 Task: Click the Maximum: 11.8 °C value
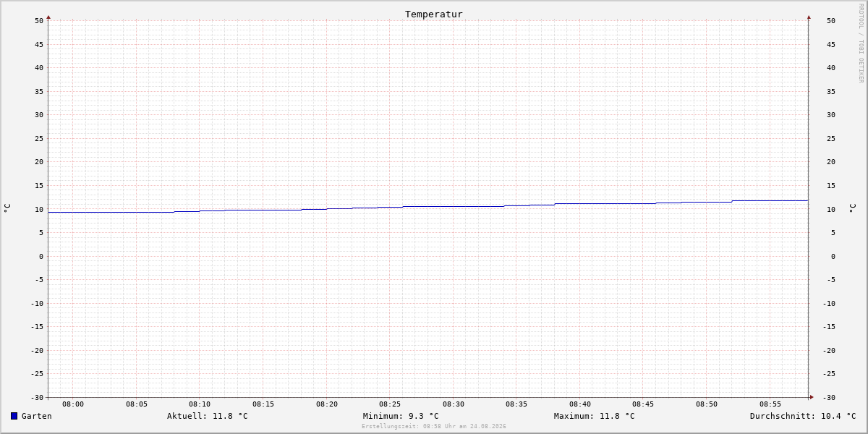[x=595, y=416]
